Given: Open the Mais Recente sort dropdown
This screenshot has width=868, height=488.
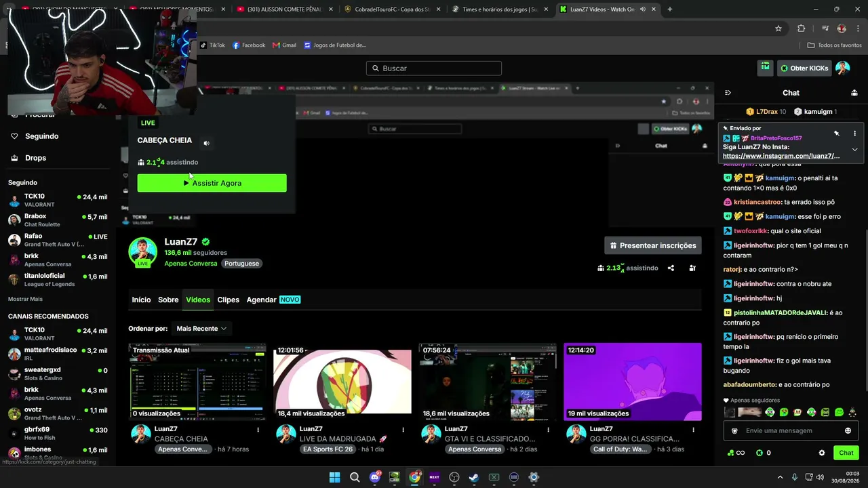Looking at the screenshot, I should [x=201, y=329].
